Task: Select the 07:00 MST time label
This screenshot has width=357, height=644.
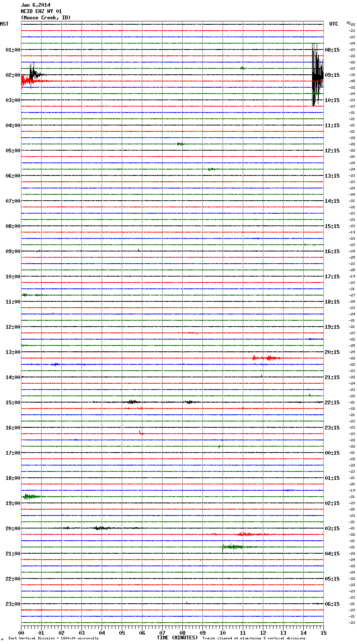Action: 13,201
